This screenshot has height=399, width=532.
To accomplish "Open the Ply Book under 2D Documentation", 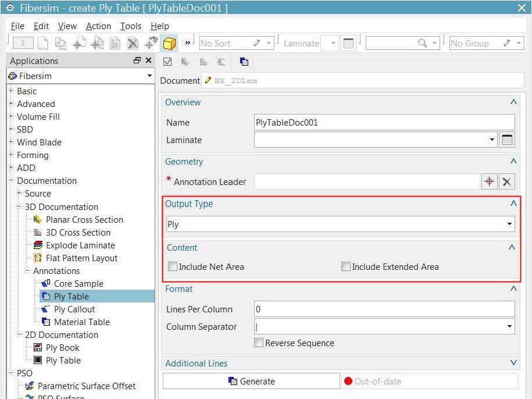I will click(x=62, y=347).
